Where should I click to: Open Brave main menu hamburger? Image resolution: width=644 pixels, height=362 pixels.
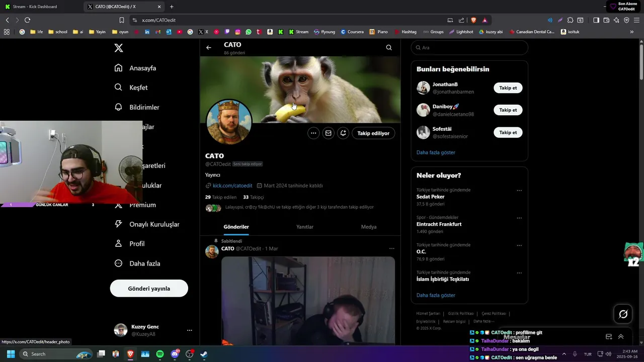pos(636,20)
